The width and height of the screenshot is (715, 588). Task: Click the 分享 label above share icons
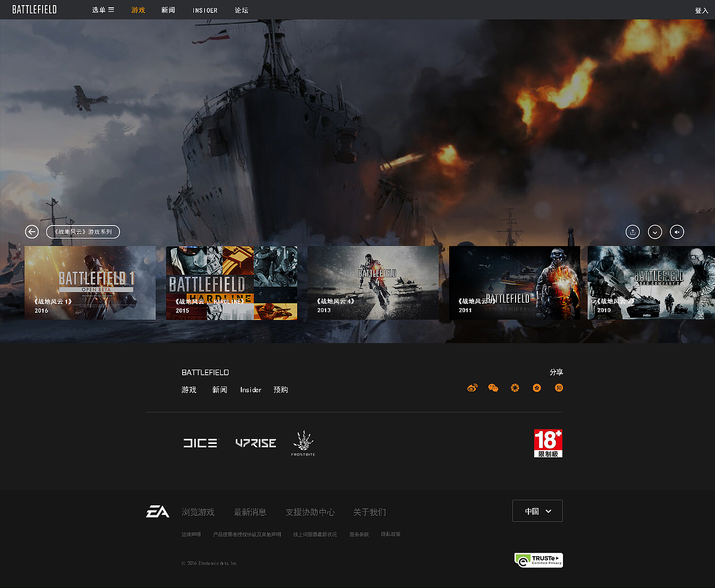point(556,372)
